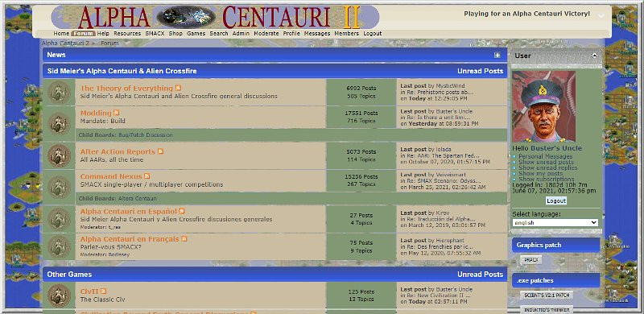644x314 pixels.
Task: Click the PRACX graphics patch button
Action: point(531,260)
